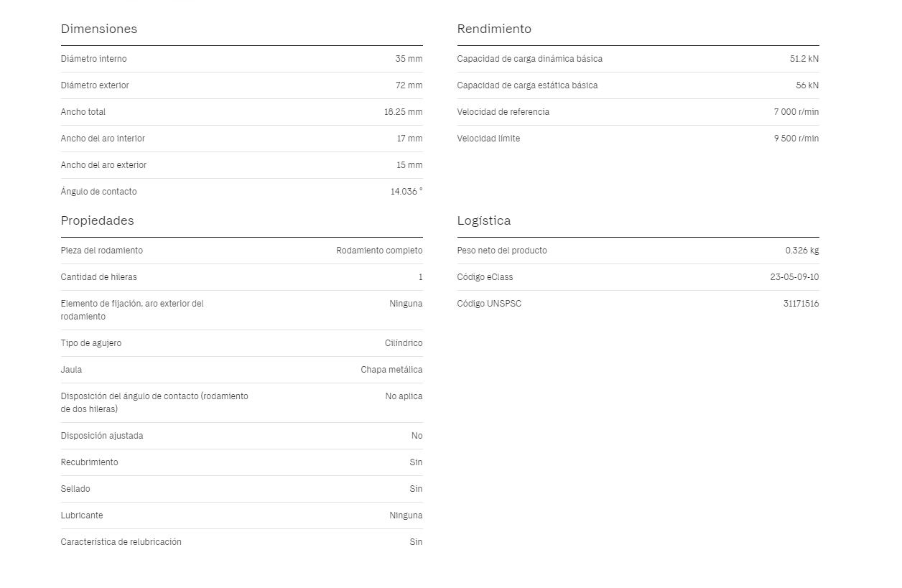Click the 72 mm diámetro exterior value
The image size is (902, 588).
(x=409, y=85)
